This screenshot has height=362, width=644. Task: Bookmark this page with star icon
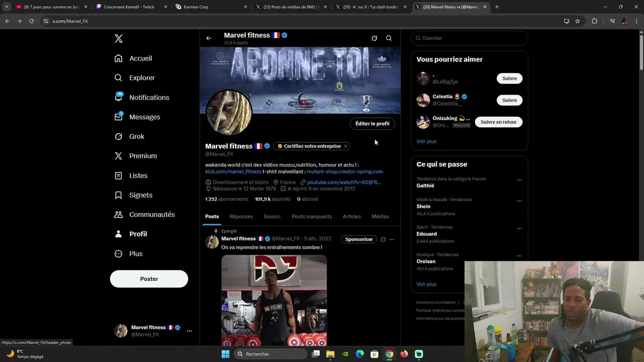pyautogui.click(x=578, y=21)
